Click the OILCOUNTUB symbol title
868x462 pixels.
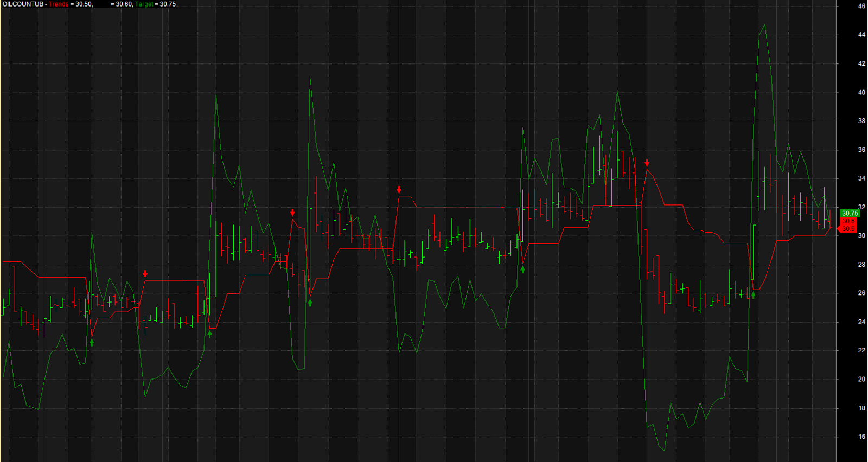[23, 4]
